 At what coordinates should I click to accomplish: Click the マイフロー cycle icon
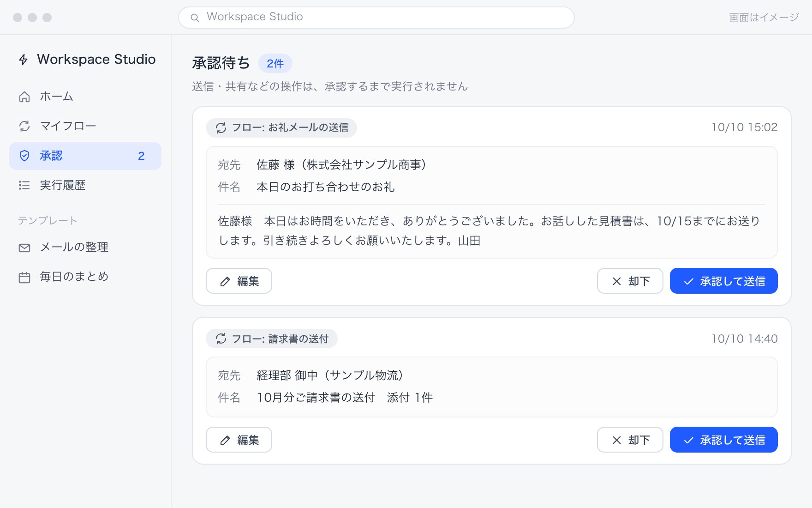[x=24, y=126]
